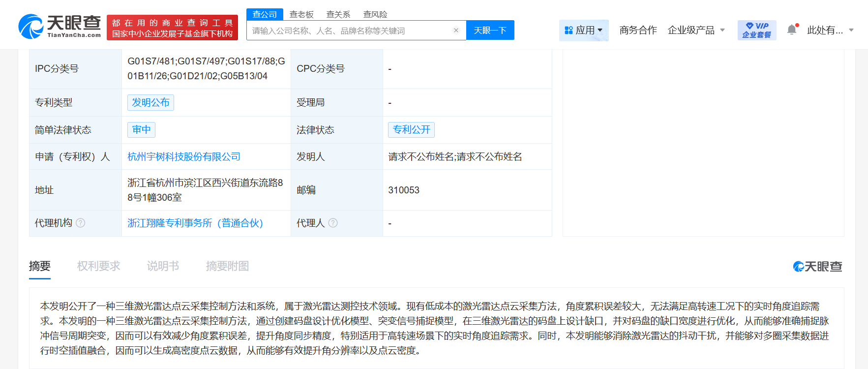The height and width of the screenshot is (369, 868).
Task: Click the 天眼一下 search button
Action: [x=490, y=30]
